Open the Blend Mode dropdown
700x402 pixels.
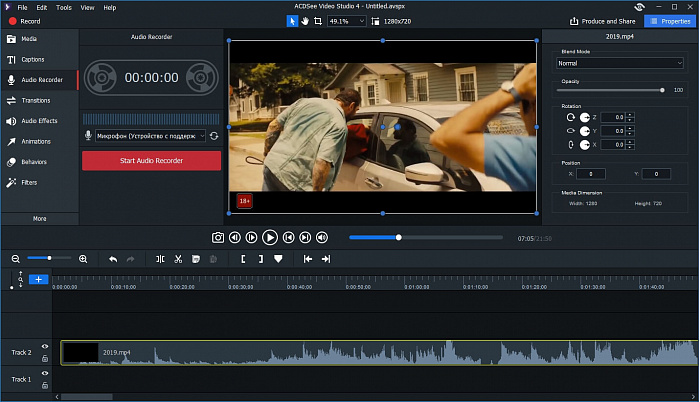coord(620,63)
